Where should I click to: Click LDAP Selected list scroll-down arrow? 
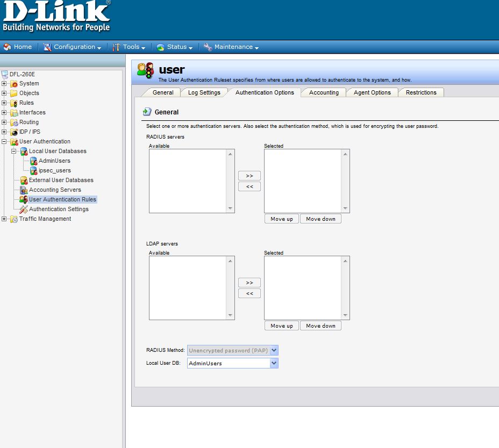tap(345, 315)
